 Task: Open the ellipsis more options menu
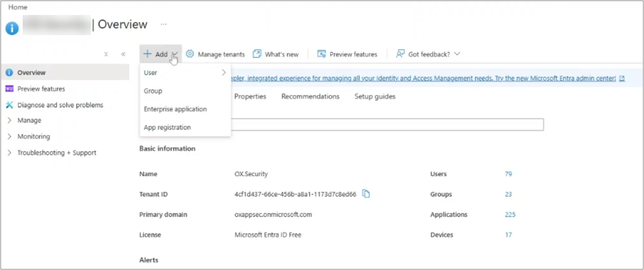click(x=163, y=25)
